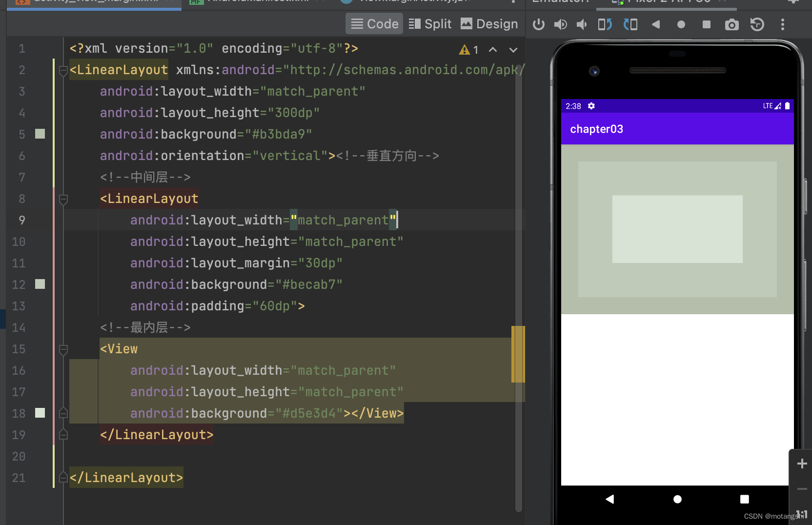Click the emulator toolbar Overview square icon
The height and width of the screenshot is (525, 812).
[x=706, y=24]
